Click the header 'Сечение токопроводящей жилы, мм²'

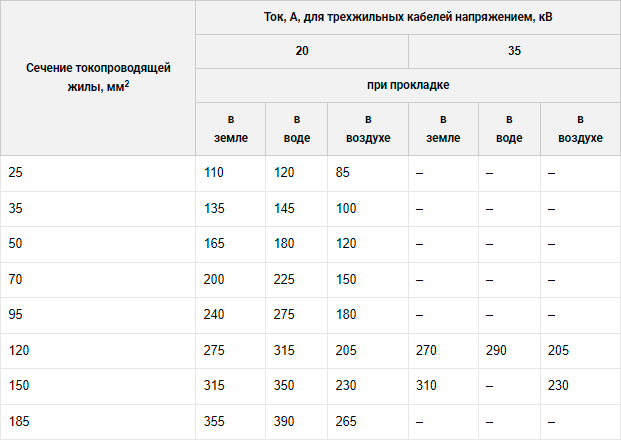tap(98, 78)
